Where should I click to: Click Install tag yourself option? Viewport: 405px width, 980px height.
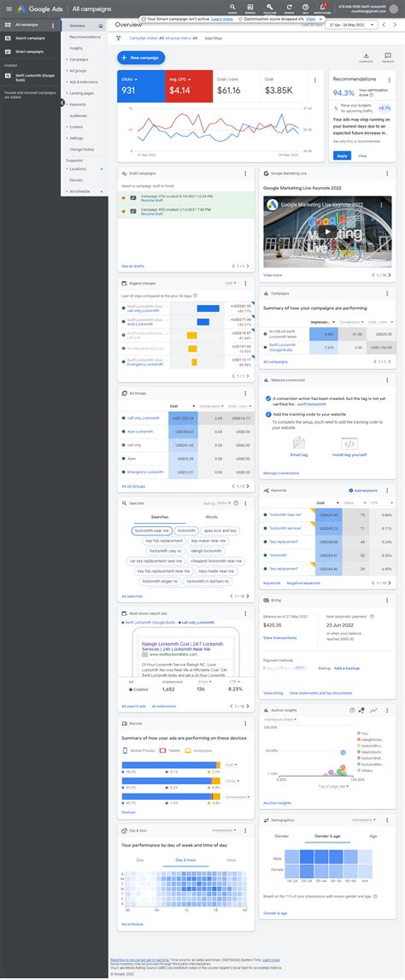349,447
